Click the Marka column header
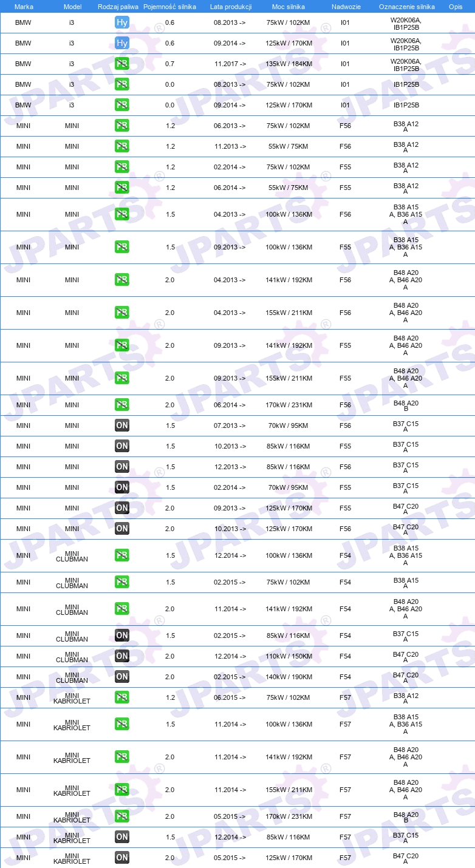Viewport: 475px width, 868px height. coord(24,7)
